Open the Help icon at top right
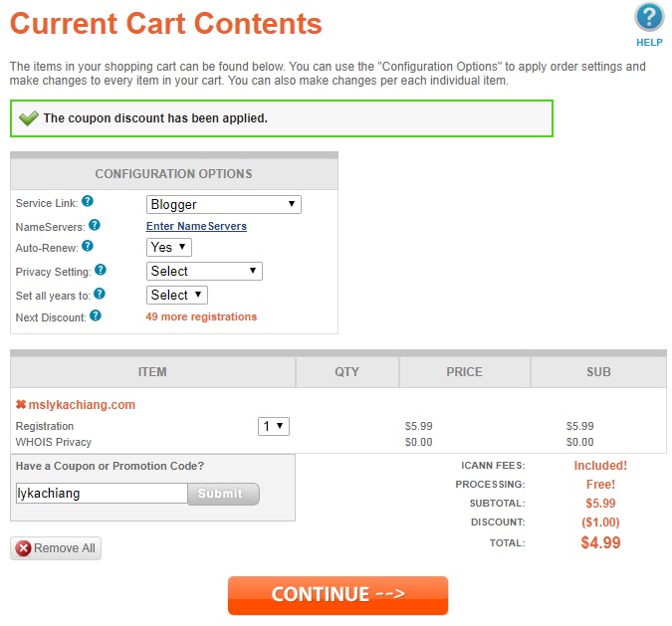The height and width of the screenshot is (626, 672). [648, 18]
